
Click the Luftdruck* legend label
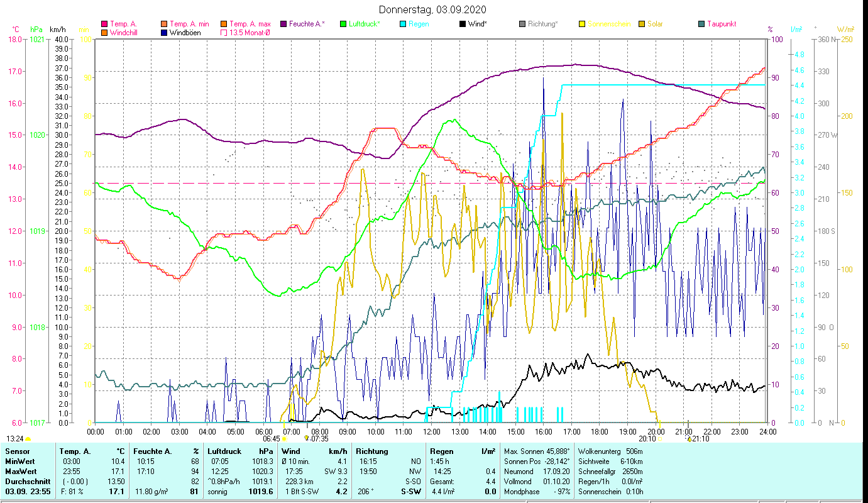click(x=365, y=24)
